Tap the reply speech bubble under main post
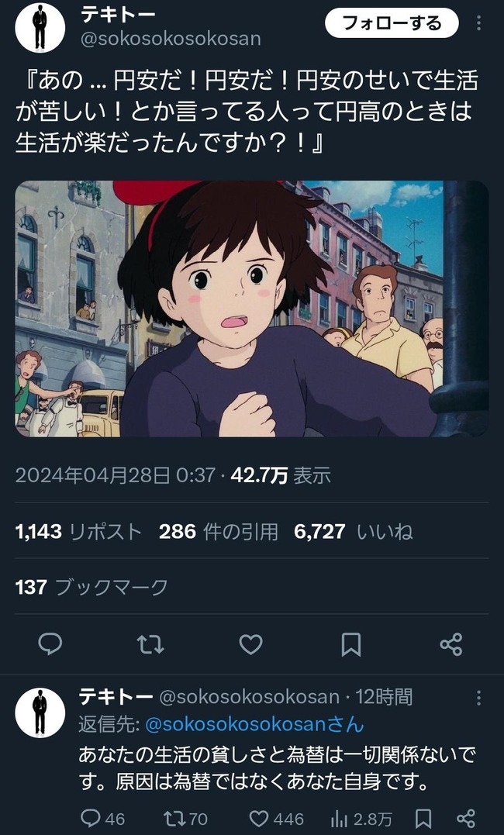Screen dimensions: 504x835 (50, 644)
